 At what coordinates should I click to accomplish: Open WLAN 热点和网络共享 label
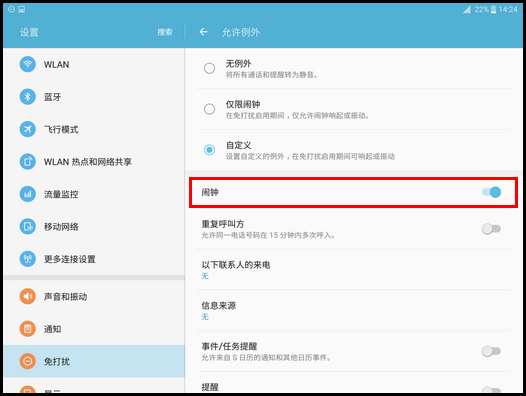[x=88, y=162]
